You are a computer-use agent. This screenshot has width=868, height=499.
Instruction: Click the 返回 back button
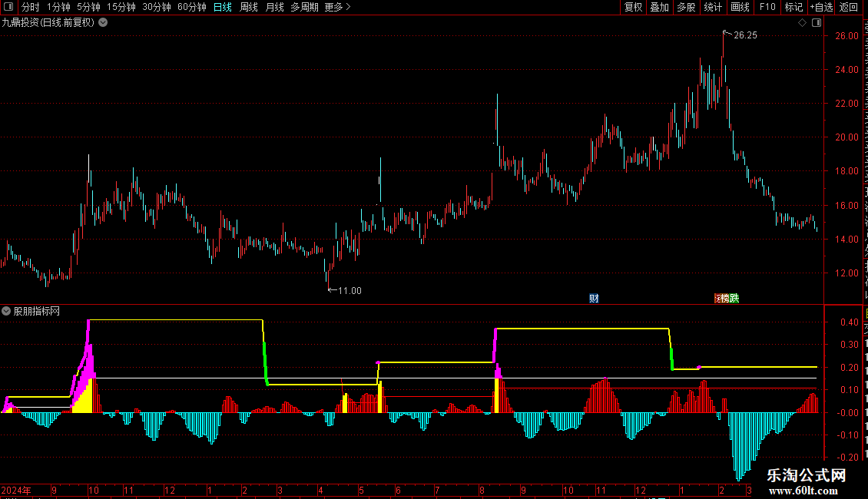tap(849, 7)
